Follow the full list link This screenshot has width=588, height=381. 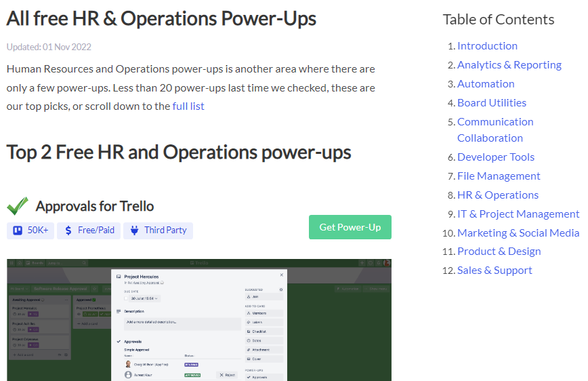tap(188, 106)
